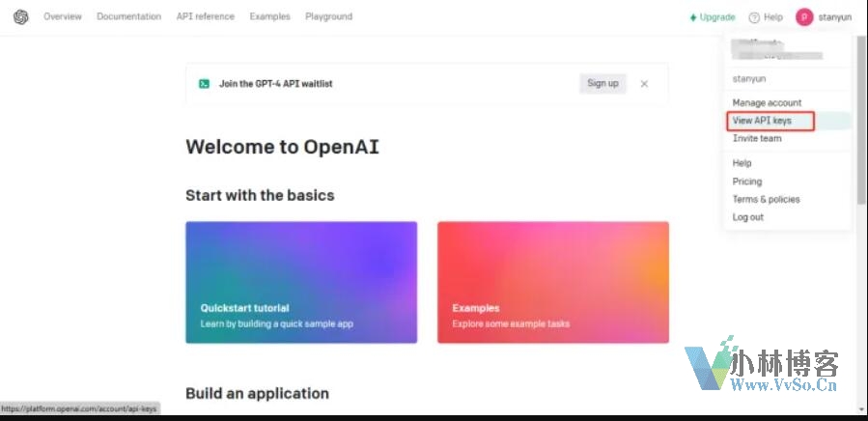Click the Start with the basics heading

pos(260,195)
